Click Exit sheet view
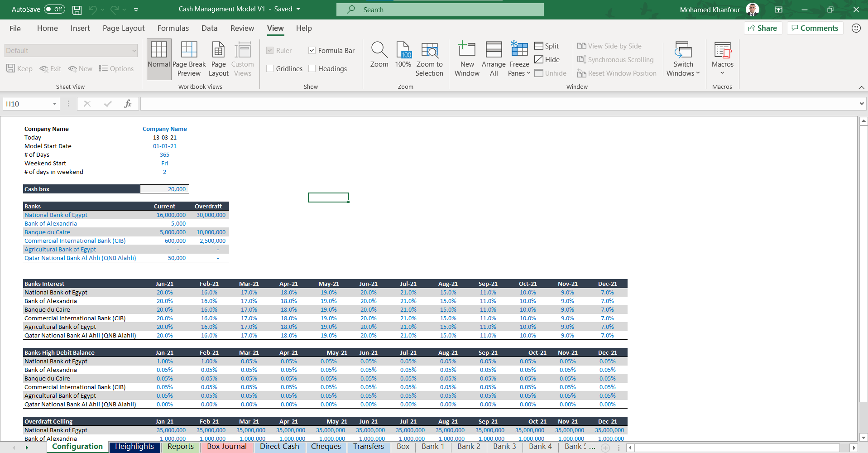868x453 pixels. pyautogui.click(x=50, y=68)
